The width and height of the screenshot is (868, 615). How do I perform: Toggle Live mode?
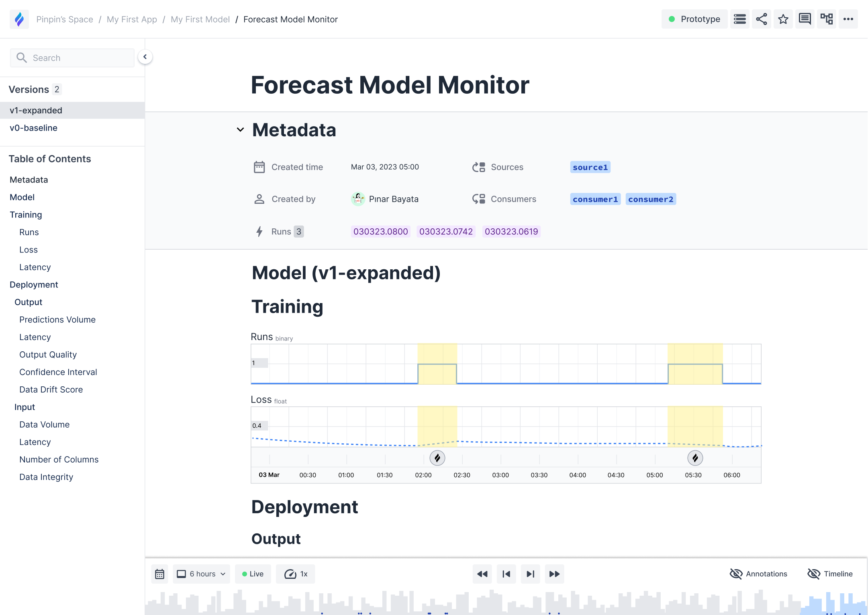tap(253, 574)
